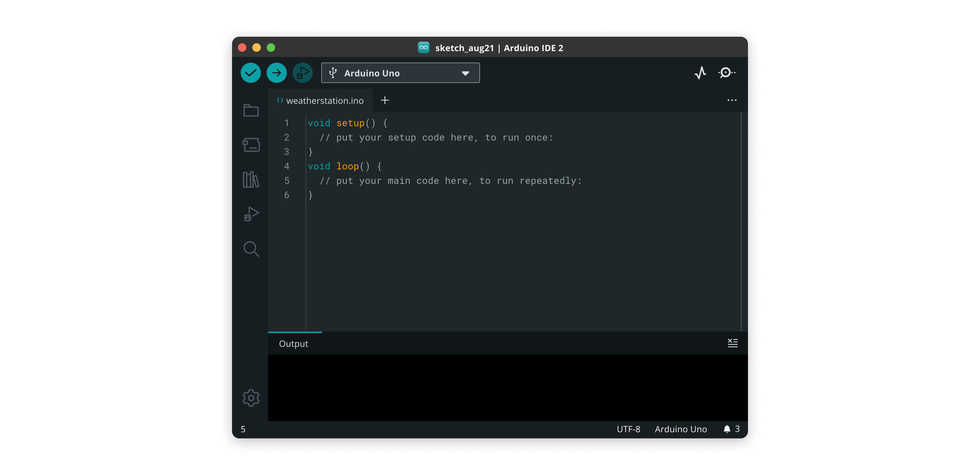Click Arduino Uno in status bar
Viewport: 980px width, 474px height.
(x=681, y=429)
